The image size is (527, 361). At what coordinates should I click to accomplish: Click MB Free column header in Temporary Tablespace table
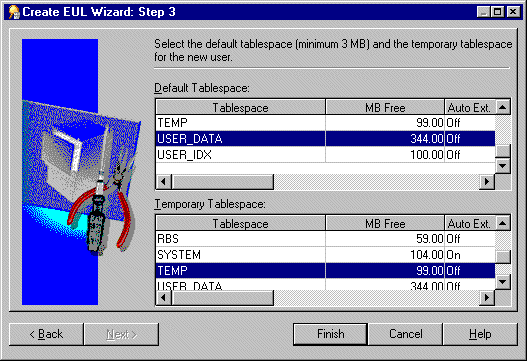pos(385,224)
